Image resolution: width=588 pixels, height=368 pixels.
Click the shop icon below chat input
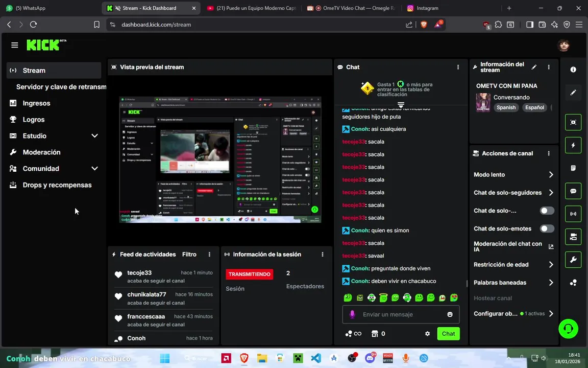[x=374, y=334]
